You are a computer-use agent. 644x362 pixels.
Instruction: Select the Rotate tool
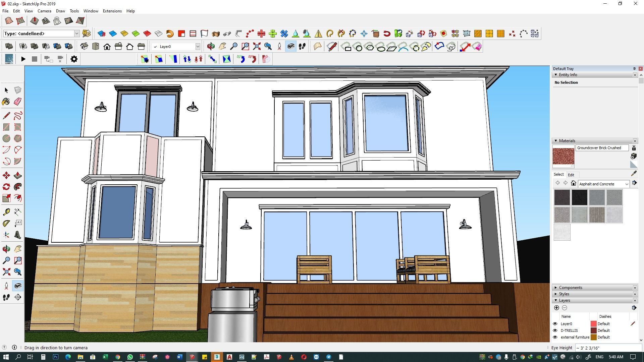point(6,187)
